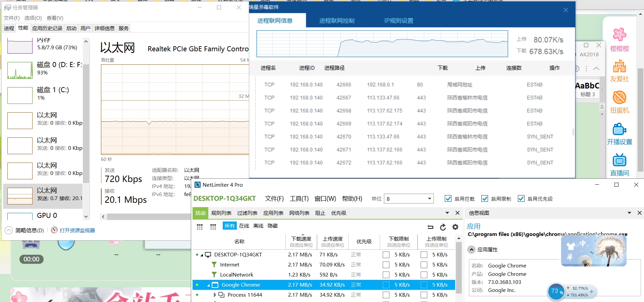Screen dimensions: 644x302
Task: Open the 详细信息 tab in Task Manager
Action: coord(104,28)
